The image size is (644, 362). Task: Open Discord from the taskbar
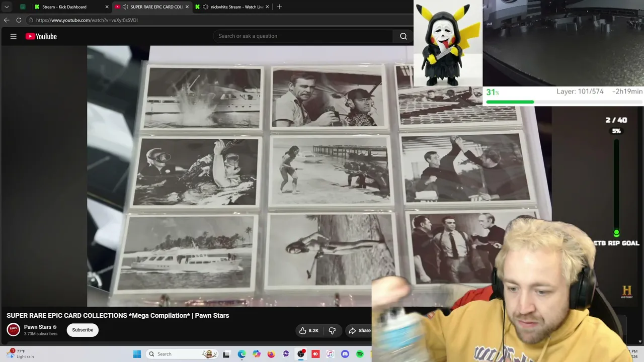(345, 354)
